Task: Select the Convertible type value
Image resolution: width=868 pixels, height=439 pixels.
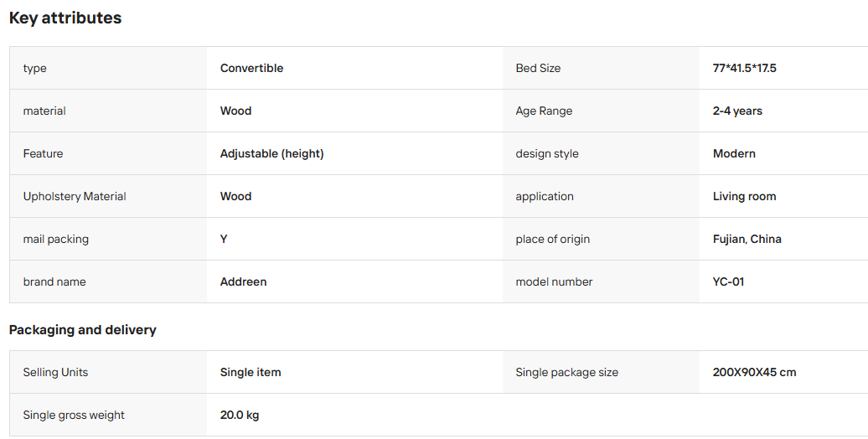Action: [252, 68]
